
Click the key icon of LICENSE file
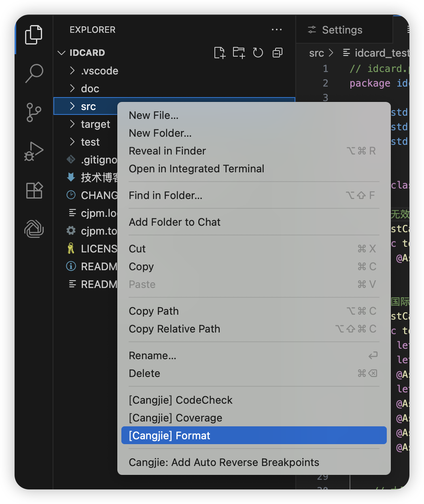click(x=71, y=248)
